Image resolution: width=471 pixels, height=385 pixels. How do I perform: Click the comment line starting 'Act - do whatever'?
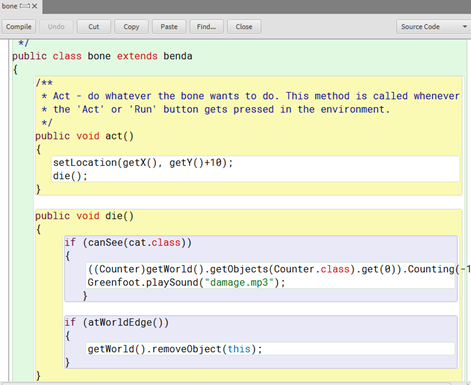pos(251,96)
